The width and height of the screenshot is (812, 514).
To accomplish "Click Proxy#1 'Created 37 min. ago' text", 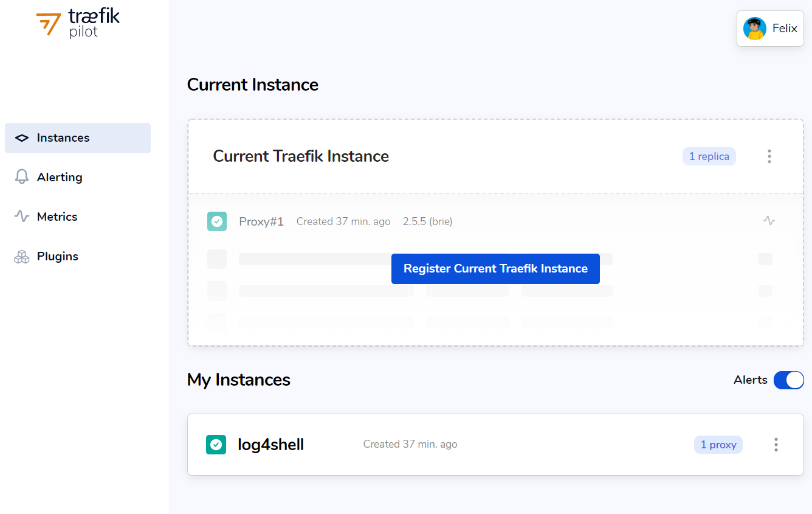I will (343, 221).
